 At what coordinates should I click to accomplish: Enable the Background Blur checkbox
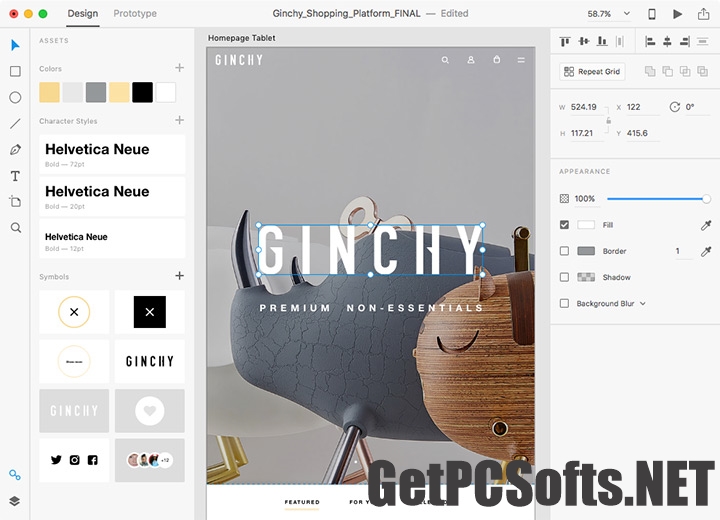tap(564, 303)
